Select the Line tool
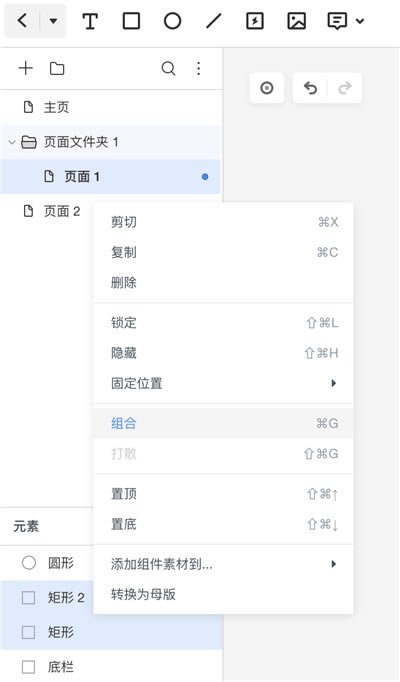Viewport: 400px width, 682px height. click(x=214, y=21)
